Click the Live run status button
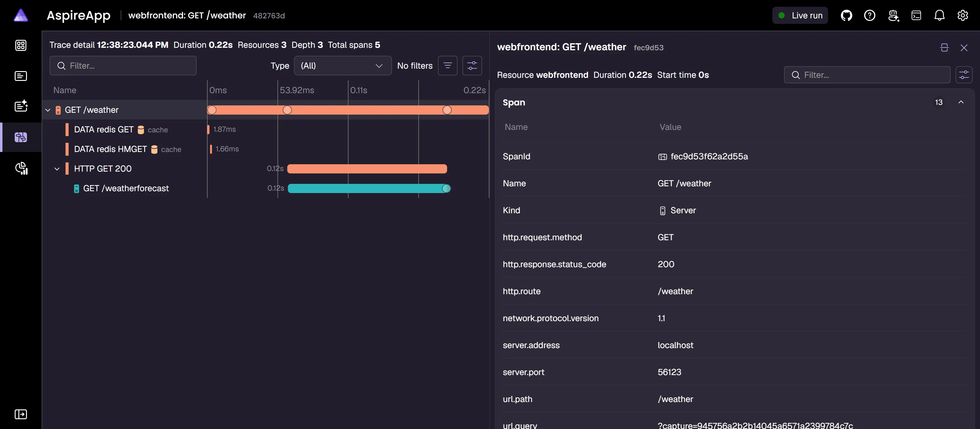This screenshot has width=980, height=429. [x=800, y=16]
